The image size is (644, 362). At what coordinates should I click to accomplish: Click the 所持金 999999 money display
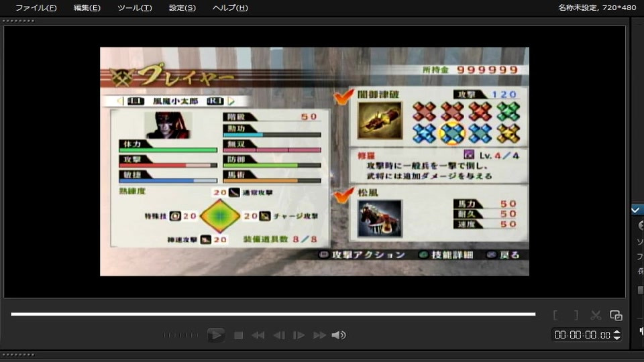point(470,70)
